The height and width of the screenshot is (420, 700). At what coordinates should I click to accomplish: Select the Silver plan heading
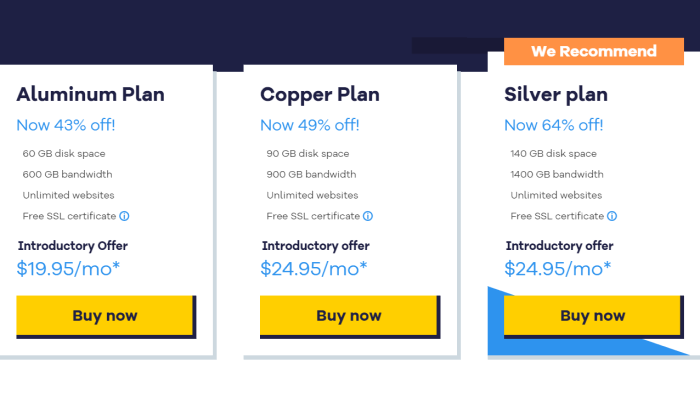556,95
